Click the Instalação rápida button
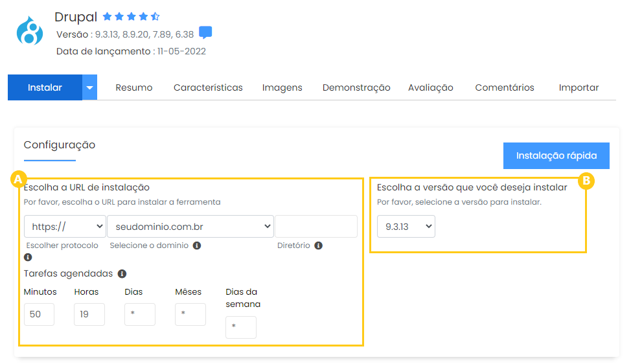The height and width of the screenshot is (364, 631). tap(556, 155)
